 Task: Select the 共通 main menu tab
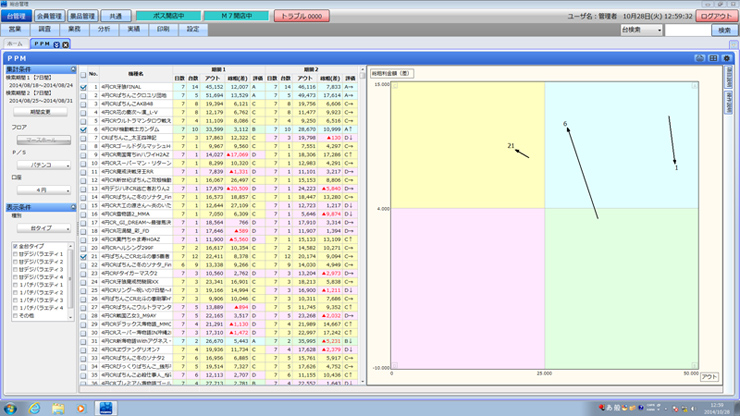pyautogui.click(x=116, y=16)
